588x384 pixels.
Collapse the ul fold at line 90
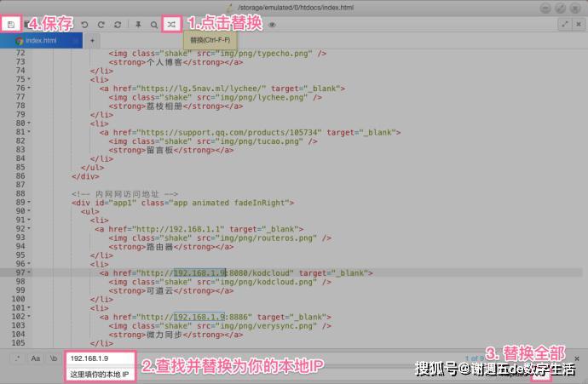[x=29, y=211]
